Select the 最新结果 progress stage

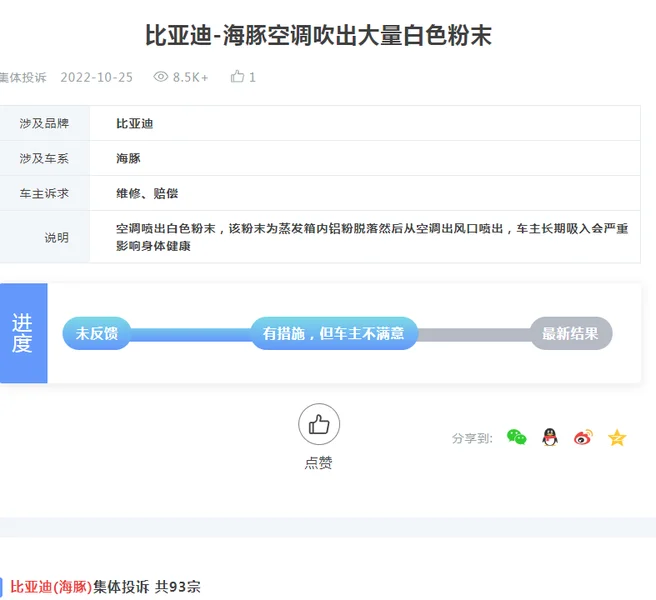tap(571, 333)
